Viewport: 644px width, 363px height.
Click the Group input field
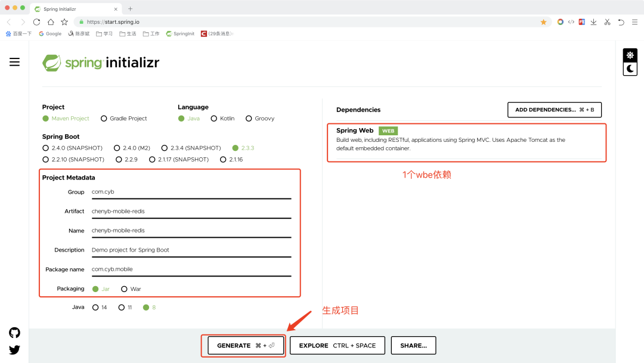point(191,192)
